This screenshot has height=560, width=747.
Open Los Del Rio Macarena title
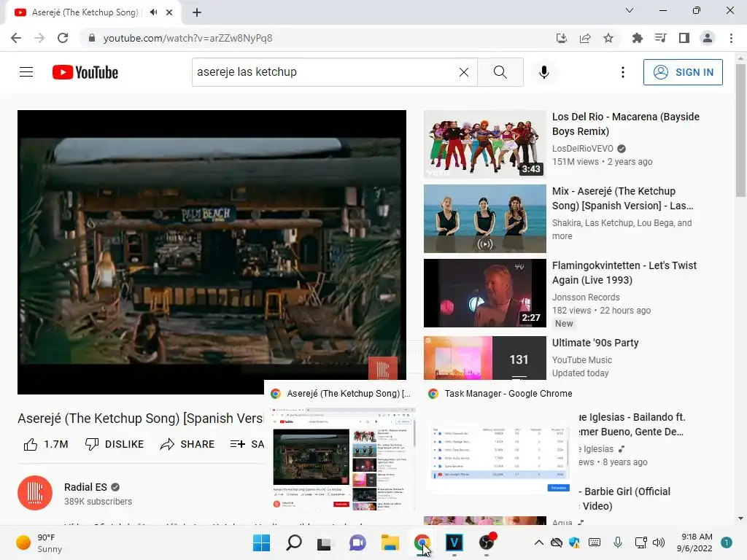tap(625, 124)
